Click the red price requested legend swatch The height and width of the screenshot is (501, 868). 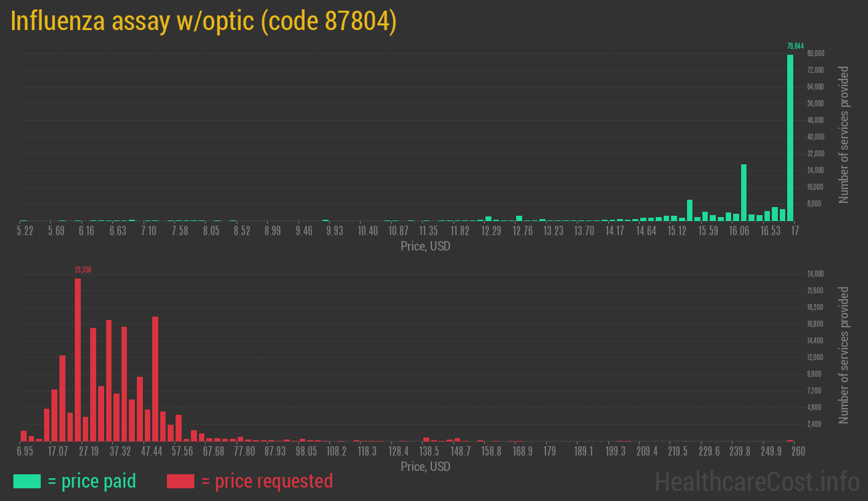(180, 481)
